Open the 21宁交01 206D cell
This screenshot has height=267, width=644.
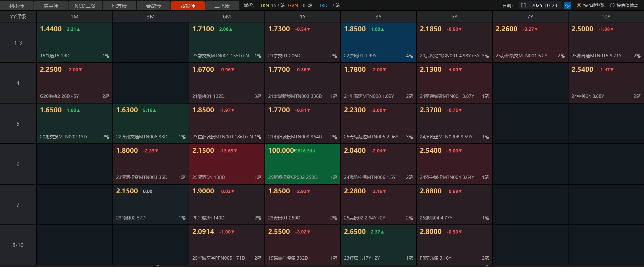(x=303, y=43)
